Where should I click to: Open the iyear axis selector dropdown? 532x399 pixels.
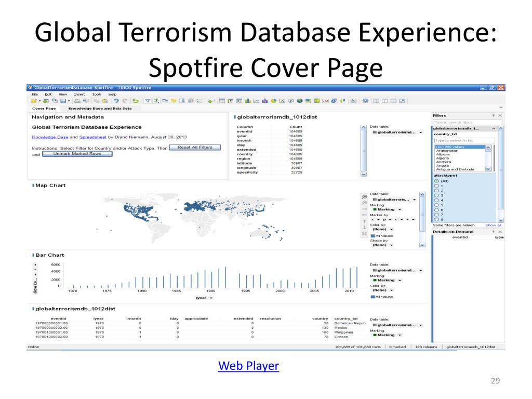pyautogui.click(x=204, y=298)
